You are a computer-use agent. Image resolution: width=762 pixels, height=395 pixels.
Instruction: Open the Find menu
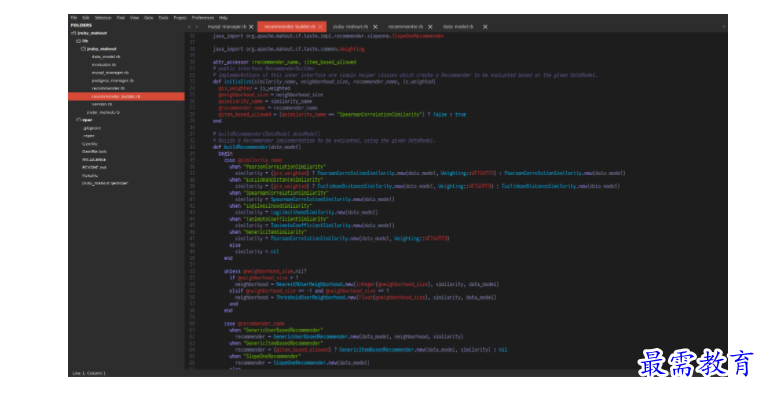pos(121,17)
